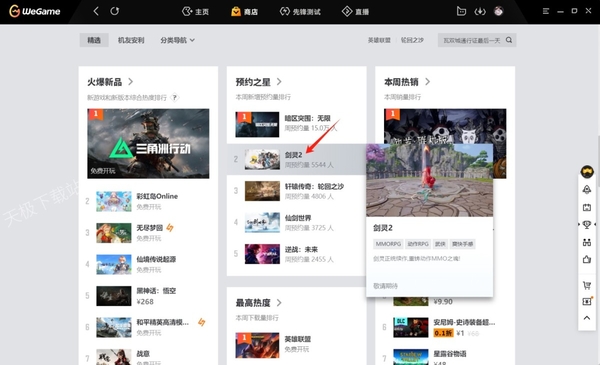Screen dimensions: 600x365
Task: Expand the 本周热销 section arrow
Action: click(x=427, y=81)
